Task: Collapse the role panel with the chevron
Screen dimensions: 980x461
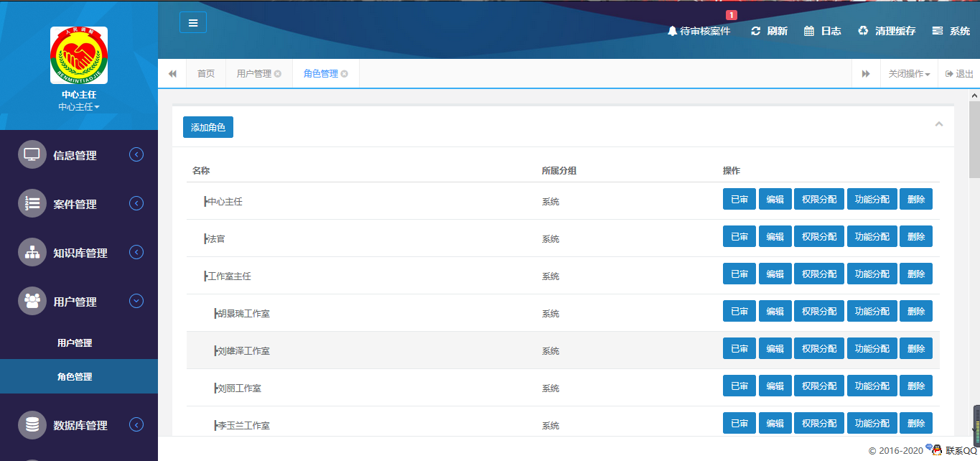Action: coord(939,124)
